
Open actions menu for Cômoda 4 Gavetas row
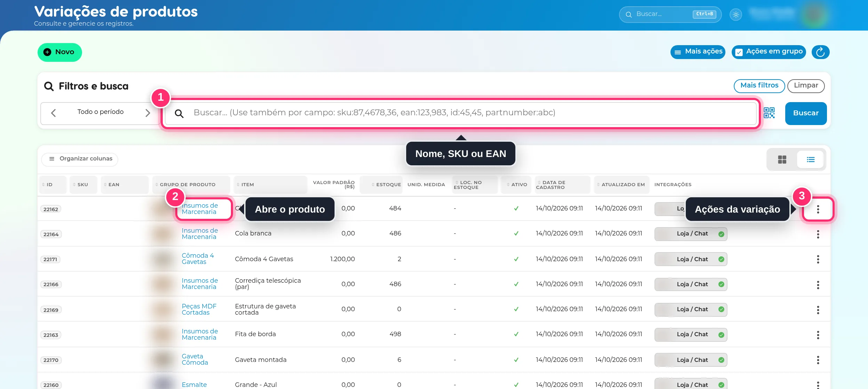(x=818, y=259)
